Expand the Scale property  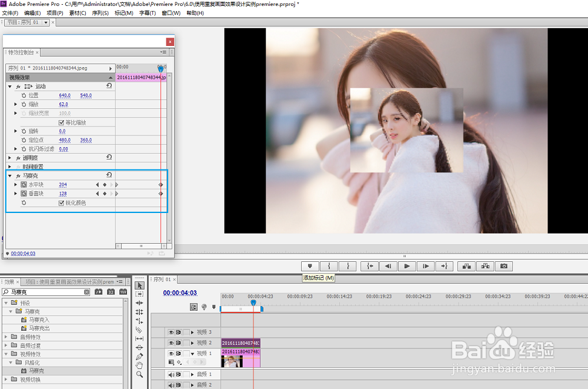coord(16,104)
